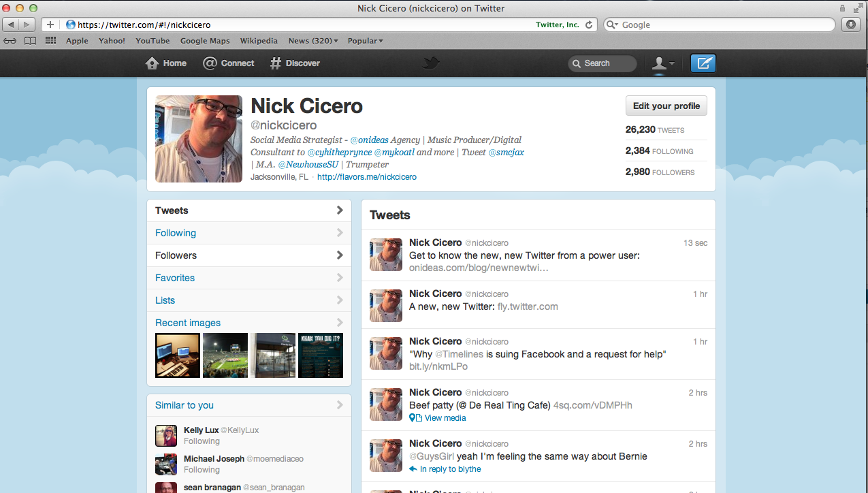Image resolution: width=868 pixels, height=493 pixels.
Task: Click Edit your profile button
Action: [x=666, y=106]
